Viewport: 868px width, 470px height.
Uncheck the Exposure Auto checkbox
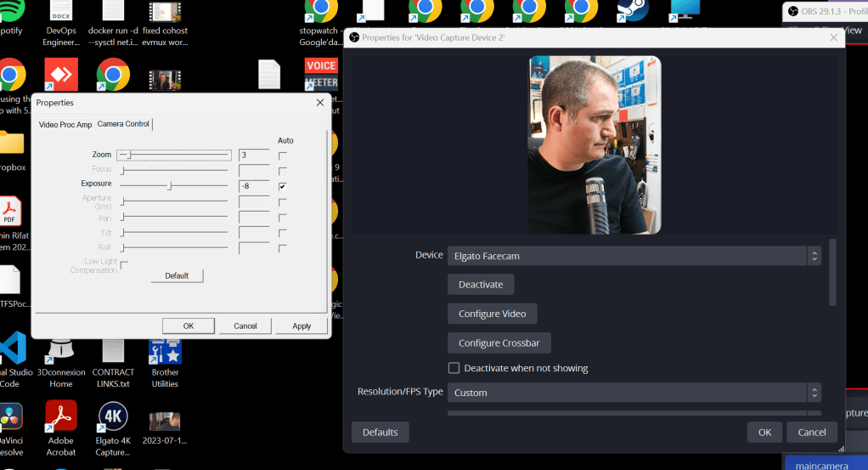click(282, 187)
